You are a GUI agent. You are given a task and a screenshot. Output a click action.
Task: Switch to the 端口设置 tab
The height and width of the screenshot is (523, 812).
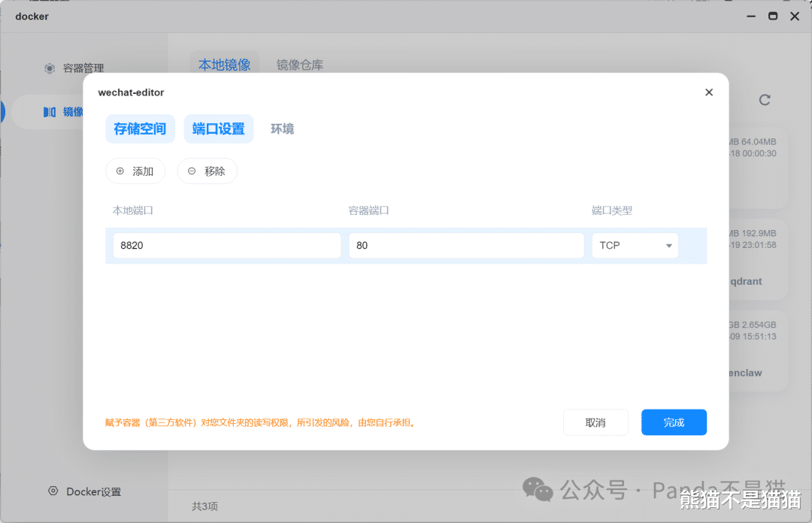tap(219, 129)
